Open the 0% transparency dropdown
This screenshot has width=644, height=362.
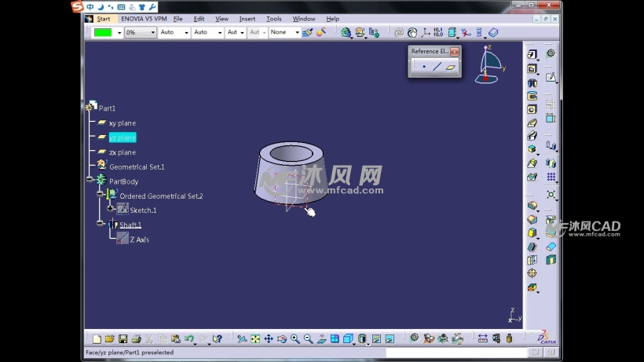point(141,32)
